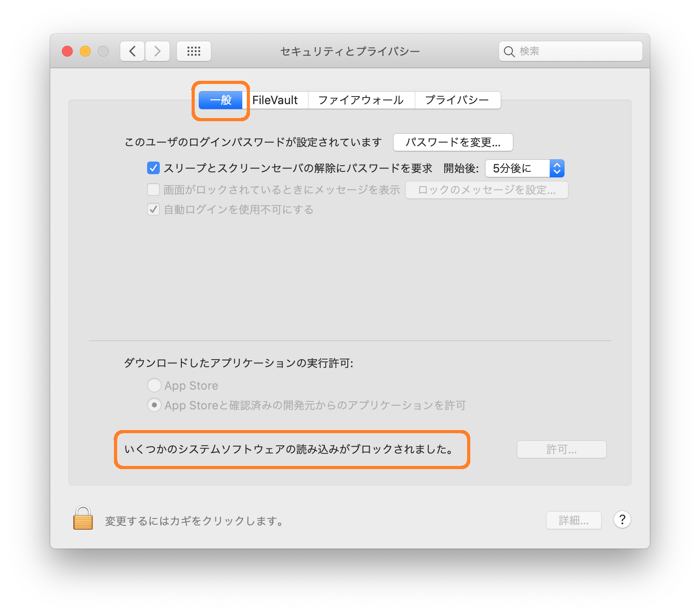Screen dimensions: 700x615
Task: Open the 5分後に delay dropdown
Action: pyautogui.click(x=525, y=168)
